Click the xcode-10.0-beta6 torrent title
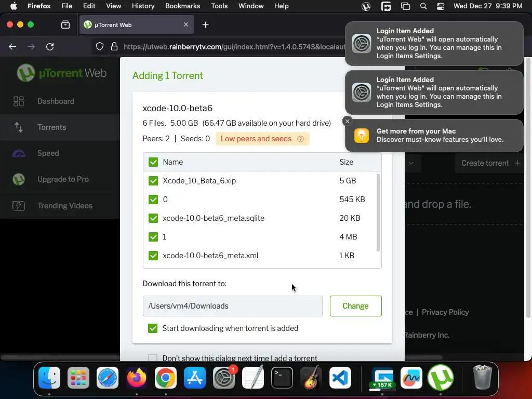 178,108
